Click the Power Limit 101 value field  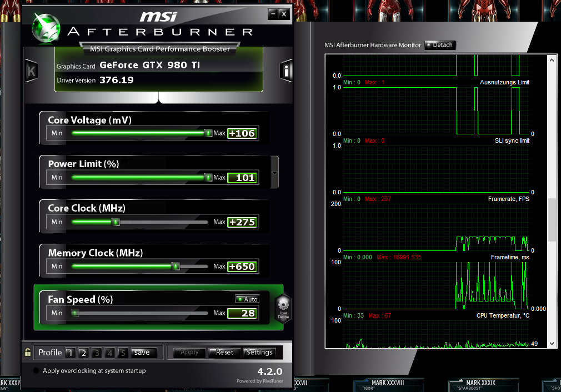pos(242,178)
